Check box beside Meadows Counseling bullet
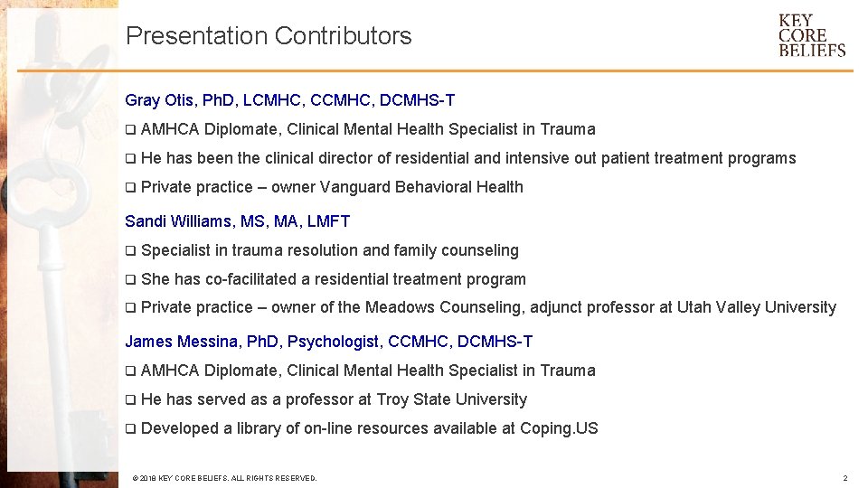This screenshot has height=488, width=868. [130, 307]
